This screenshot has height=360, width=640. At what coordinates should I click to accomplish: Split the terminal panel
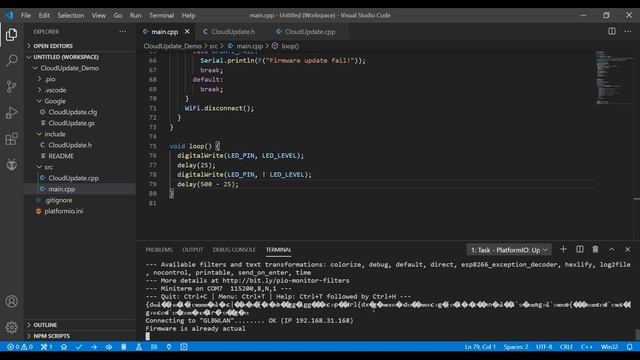(580, 249)
